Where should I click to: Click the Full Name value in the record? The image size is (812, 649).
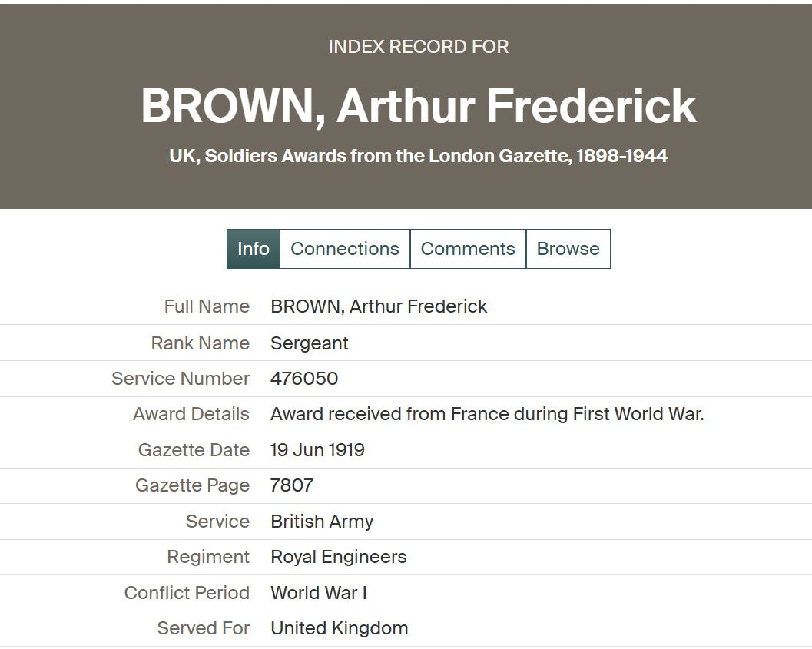(x=379, y=306)
